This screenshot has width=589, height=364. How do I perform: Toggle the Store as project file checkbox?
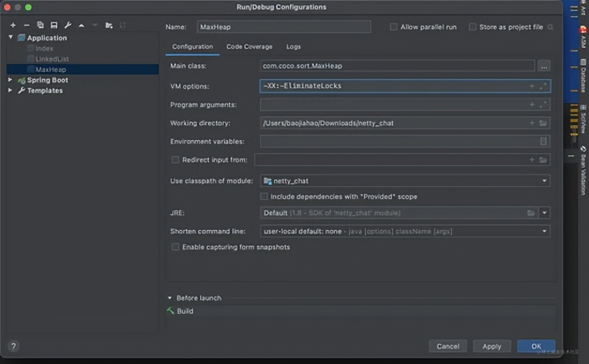click(x=472, y=27)
